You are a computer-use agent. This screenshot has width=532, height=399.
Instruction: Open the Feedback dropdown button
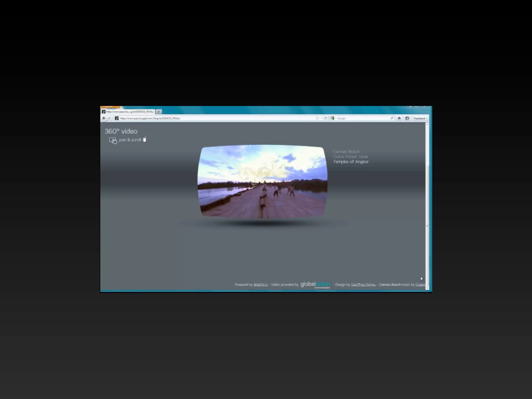pyautogui.click(x=420, y=118)
